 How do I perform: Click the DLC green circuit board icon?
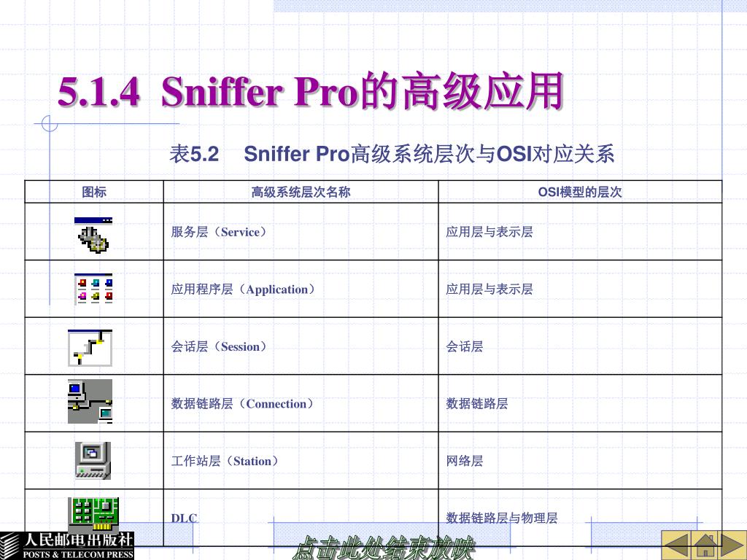[x=93, y=516]
